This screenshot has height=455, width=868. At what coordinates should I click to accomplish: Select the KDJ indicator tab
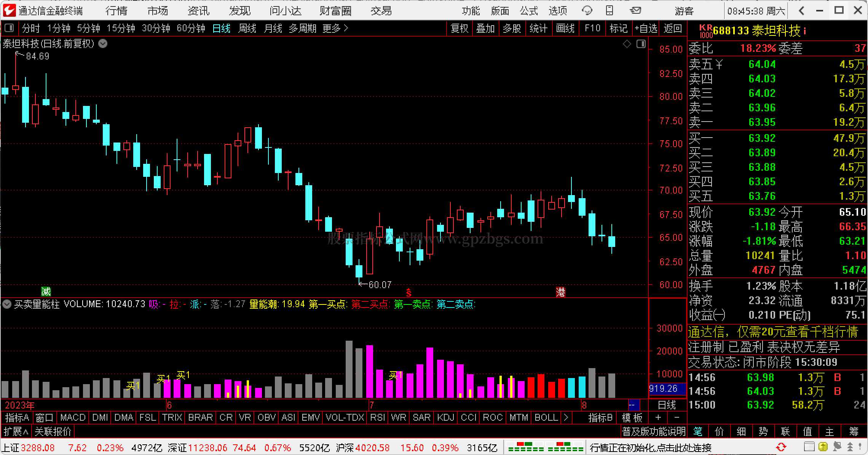[445, 417]
